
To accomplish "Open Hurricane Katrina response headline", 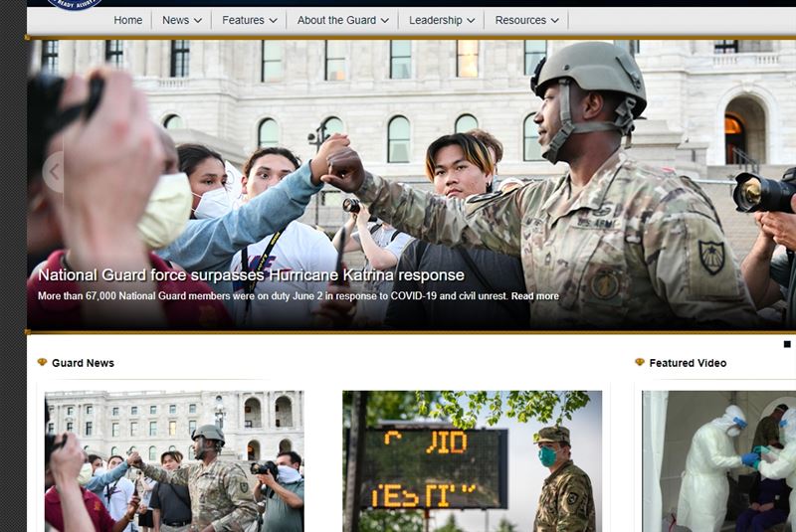I will pos(251,274).
